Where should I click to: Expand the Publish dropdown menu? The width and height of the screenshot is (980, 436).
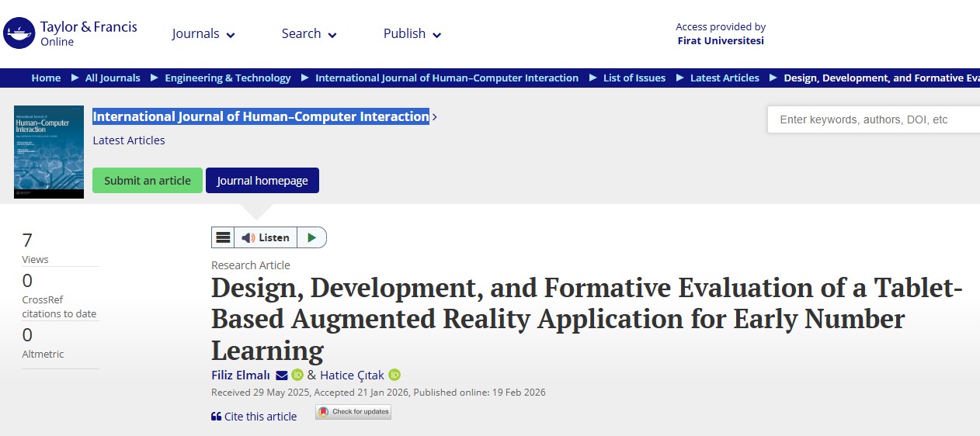tap(412, 34)
